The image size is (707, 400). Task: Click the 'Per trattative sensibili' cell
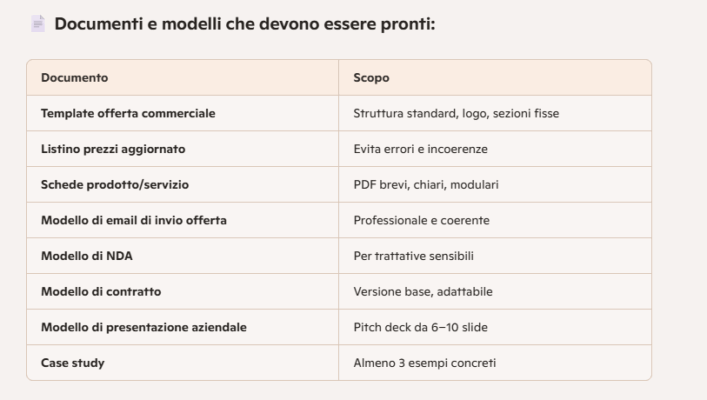pos(416,256)
